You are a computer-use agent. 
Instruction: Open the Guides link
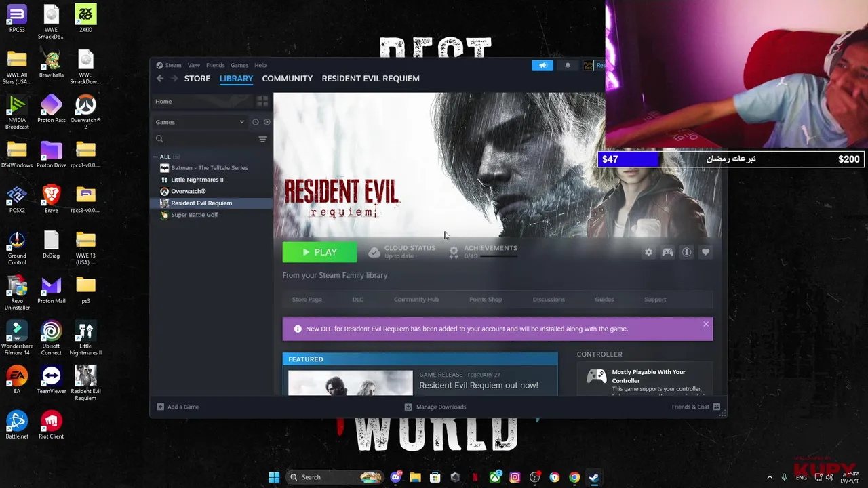[x=604, y=299]
